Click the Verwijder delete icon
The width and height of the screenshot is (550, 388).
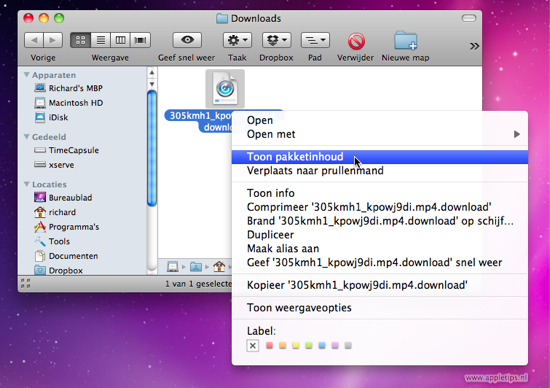(x=356, y=41)
